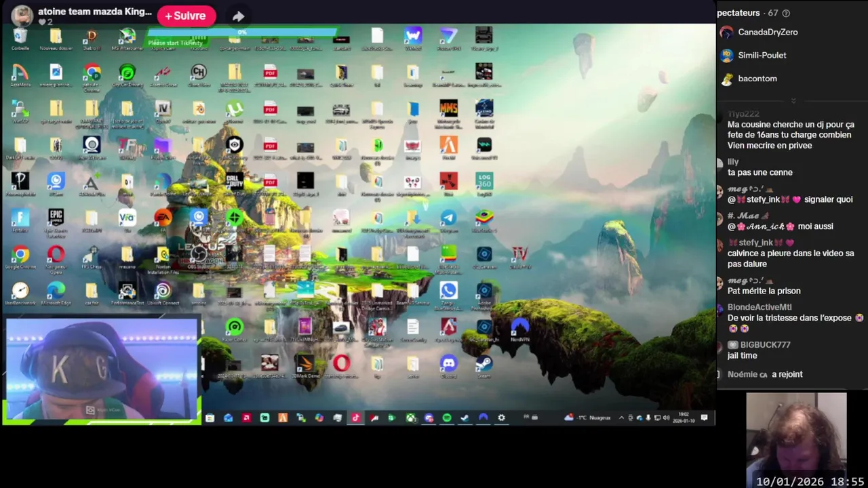868x488 pixels.
Task: Open the taskbar clock and date
Action: click(683, 418)
